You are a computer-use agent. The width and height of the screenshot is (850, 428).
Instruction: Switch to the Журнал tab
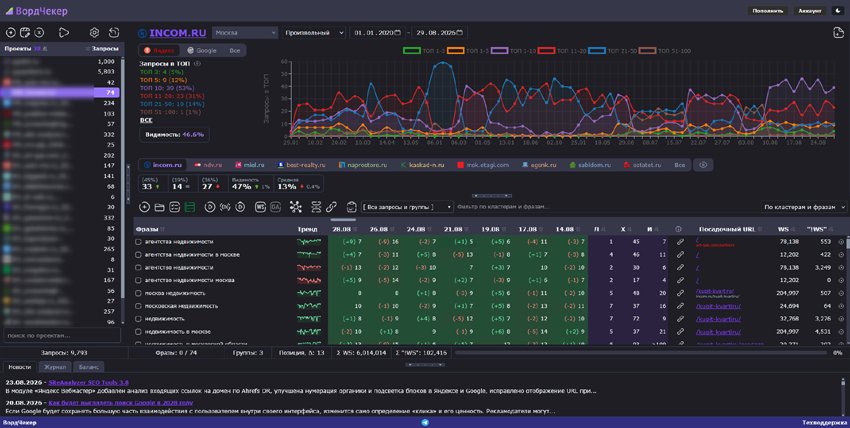(55, 367)
